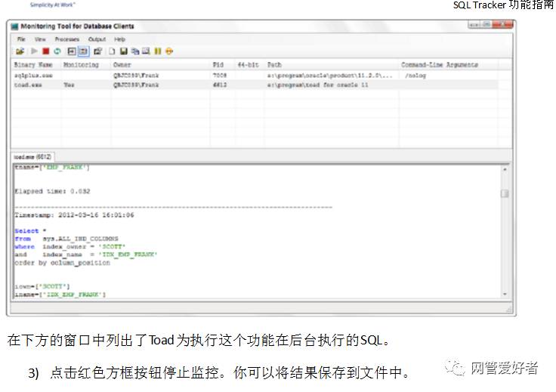Select the sqlplus.exe process row

pyautogui.click(x=255, y=75)
